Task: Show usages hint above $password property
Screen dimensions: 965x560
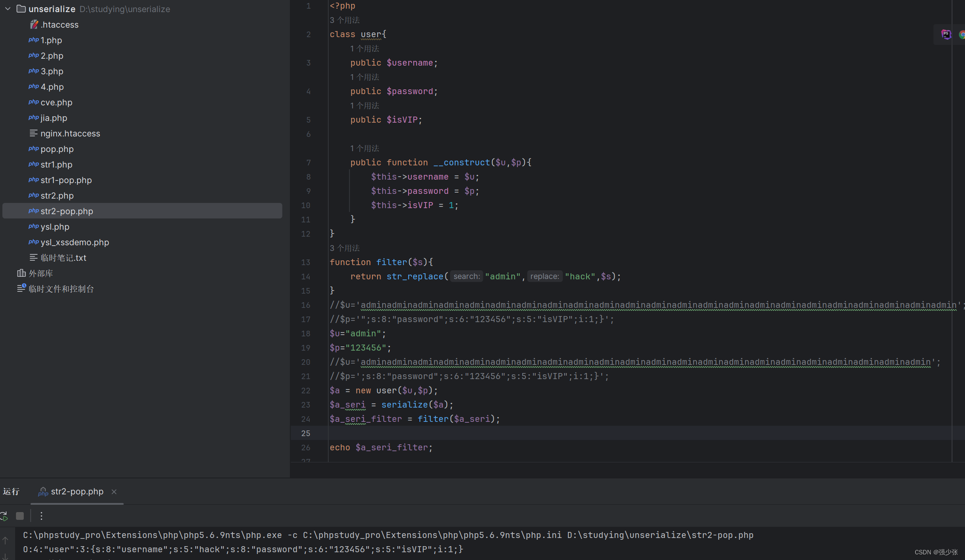Action: click(365, 77)
